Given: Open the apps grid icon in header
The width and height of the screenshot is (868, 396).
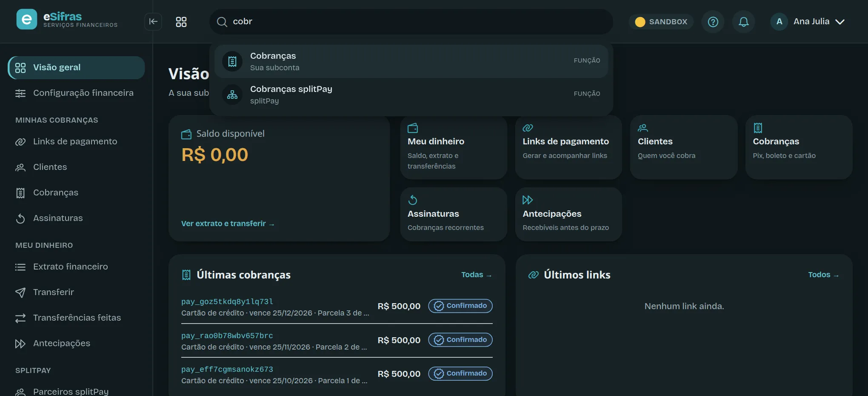Looking at the screenshot, I should coord(181,22).
